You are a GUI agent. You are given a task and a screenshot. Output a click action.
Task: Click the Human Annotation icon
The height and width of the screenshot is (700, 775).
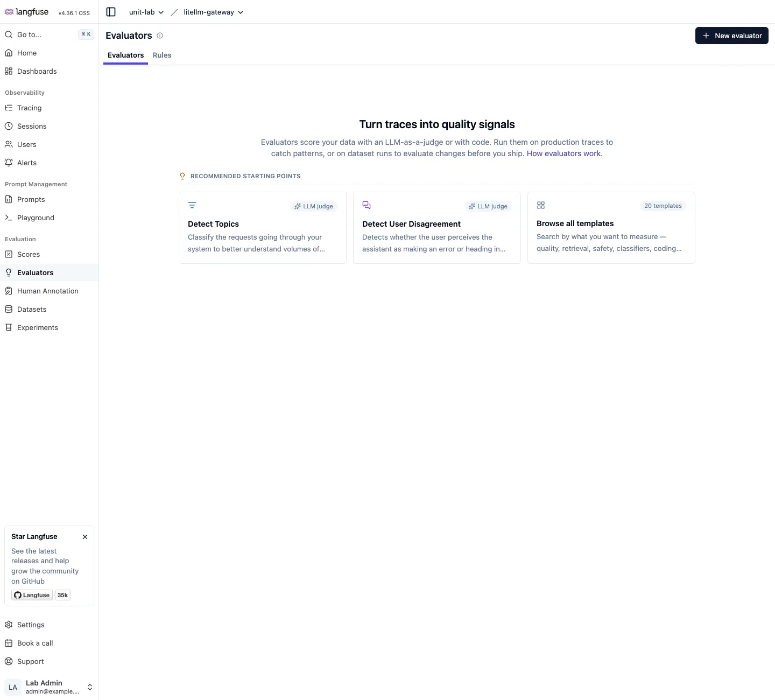point(9,291)
